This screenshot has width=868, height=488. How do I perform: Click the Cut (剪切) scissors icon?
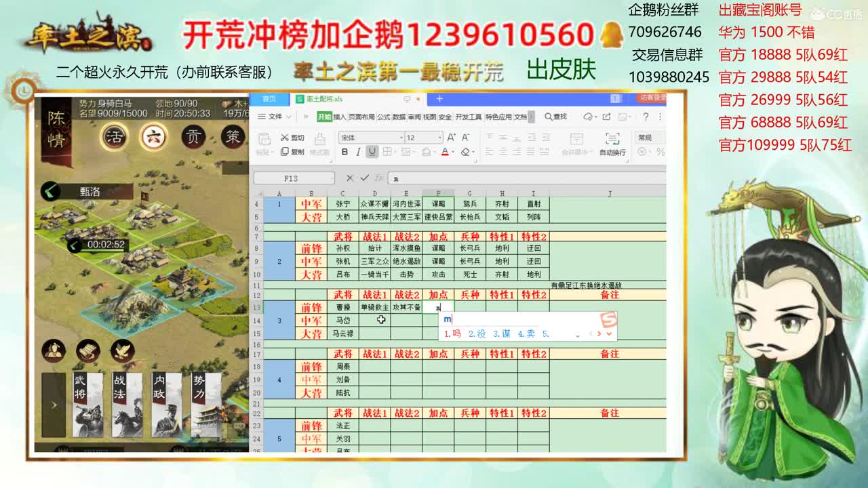click(x=284, y=138)
